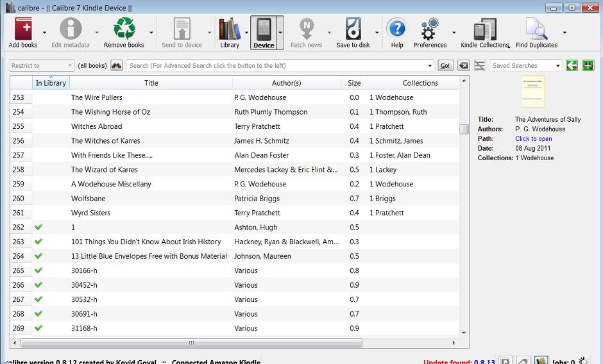Image resolution: width=603 pixels, height=364 pixels.
Task: Open the Restrict to combo box
Action: 42,65
